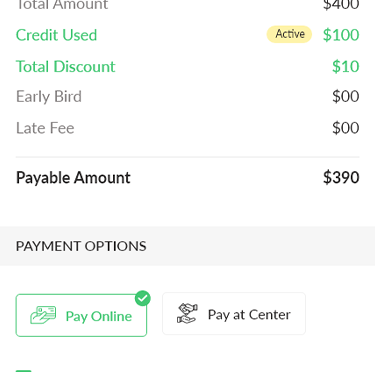Click the Payable Amount label

pos(73,178)
